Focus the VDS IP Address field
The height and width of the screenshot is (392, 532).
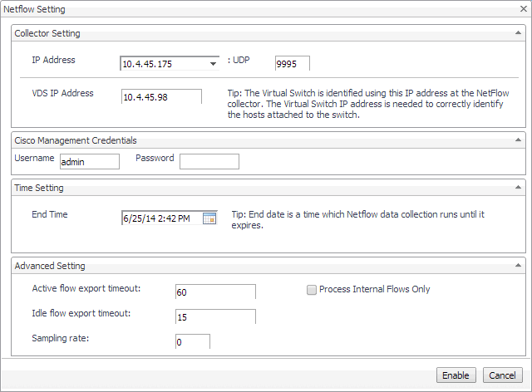pos(161,97)
